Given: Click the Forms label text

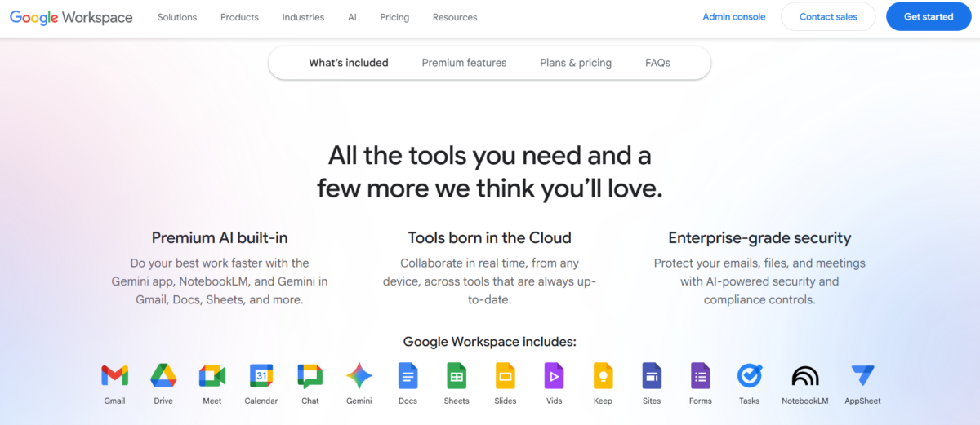Looking at the screenshot, I should 701,401.
